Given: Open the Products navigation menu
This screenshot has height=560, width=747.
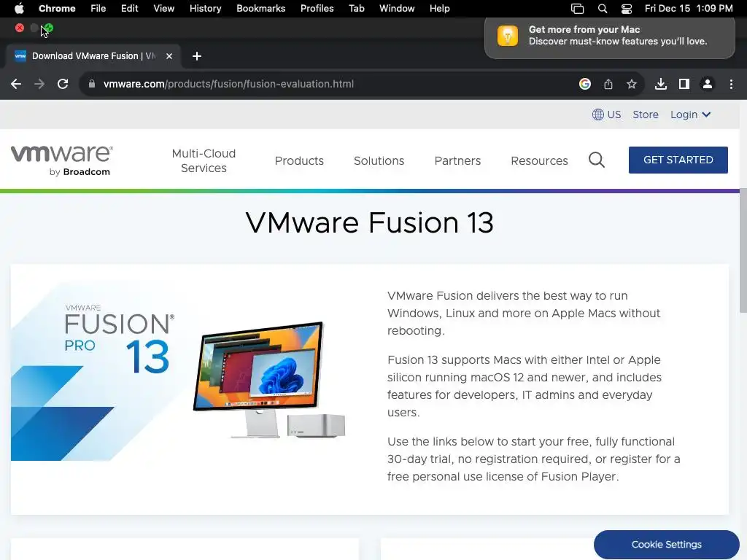Looking at the screenshot, I should [299, 161].
